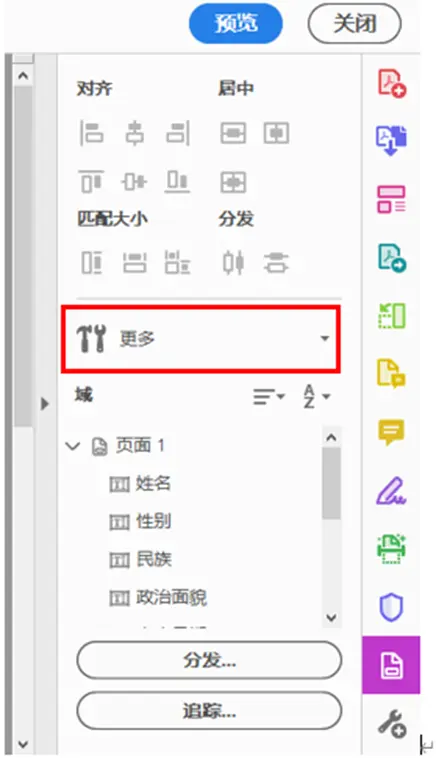Match field widths
436x758 pixels.
point(135,263)
